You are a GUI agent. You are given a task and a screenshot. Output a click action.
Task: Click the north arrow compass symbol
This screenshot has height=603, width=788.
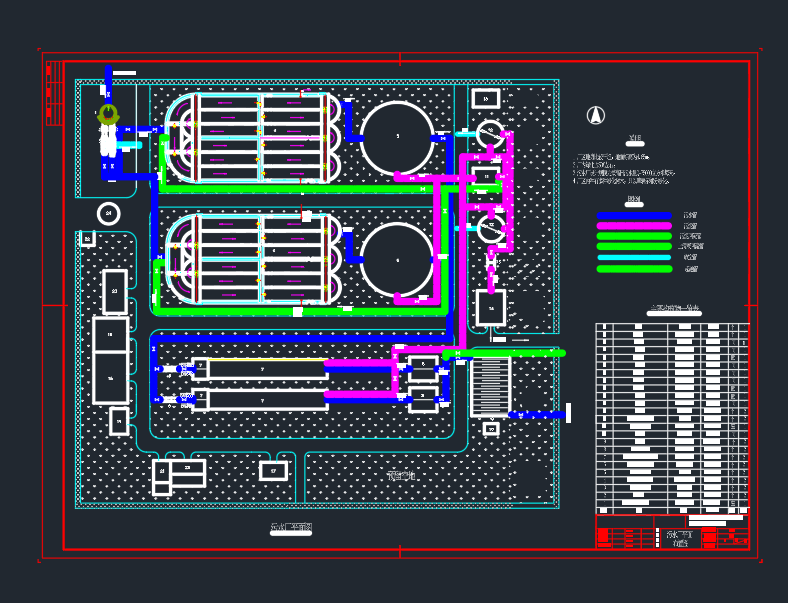pos(596,116)
